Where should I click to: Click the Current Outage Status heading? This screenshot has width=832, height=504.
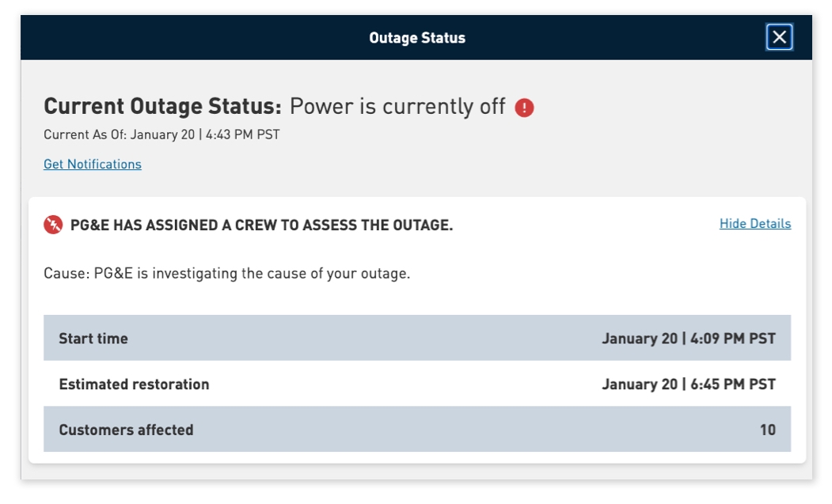[162, 107]
